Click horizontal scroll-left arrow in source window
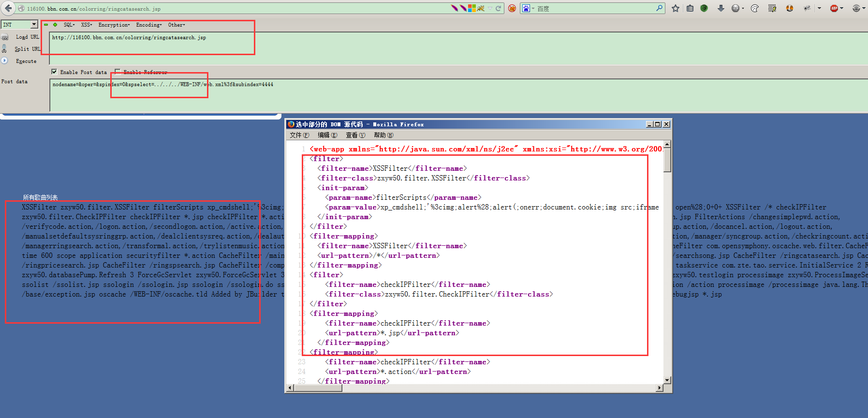 click(290, 388)
